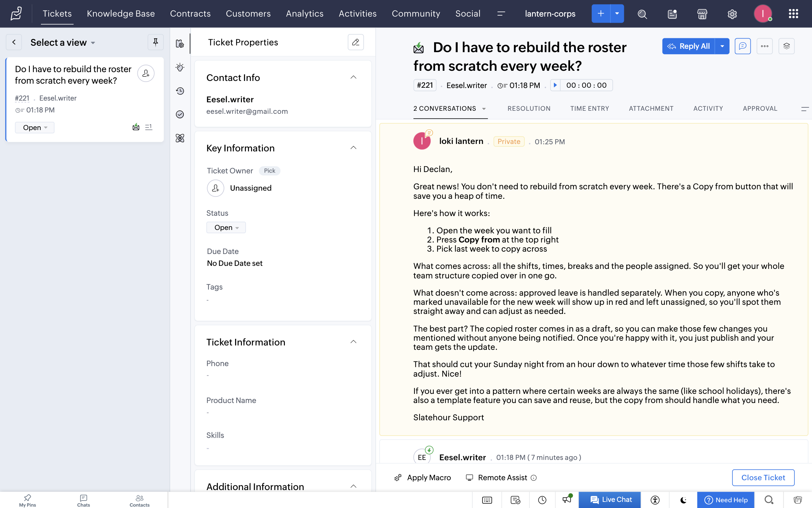Open the marketplace store icon
Image resolution: width=812 pixels, height=508 pixels.
(702, 14)
